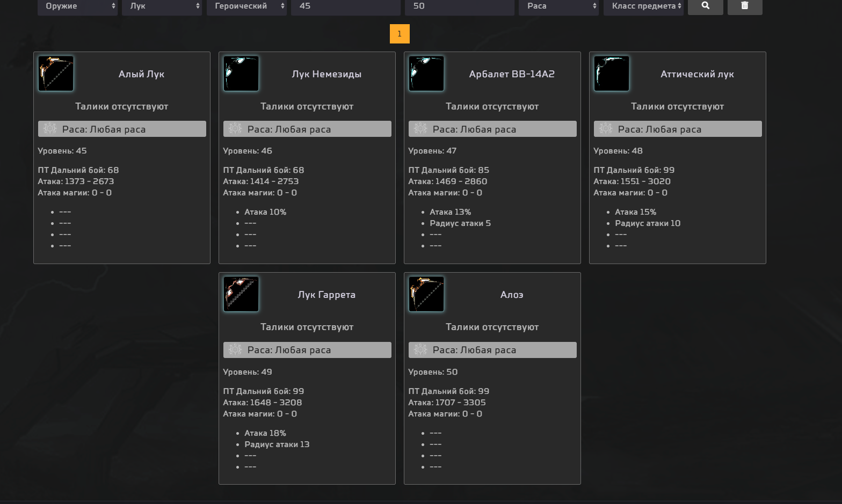This screenshot has width=842, height=504.
Task: Click the Атака 18% bonus line
Action: (265, 433)
